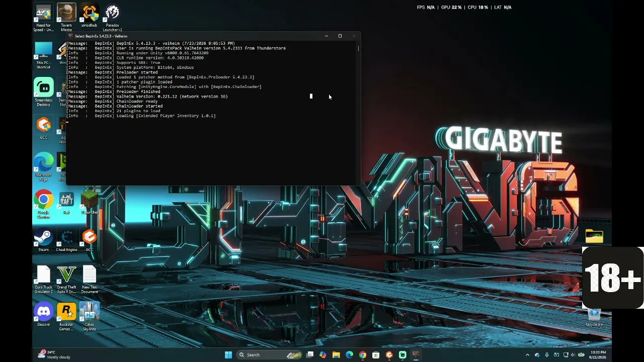Screen dimensions: 644x362
Task: Click the "Chainloader ready" console line
Action: pyautogui.click(x=112, y=101)
